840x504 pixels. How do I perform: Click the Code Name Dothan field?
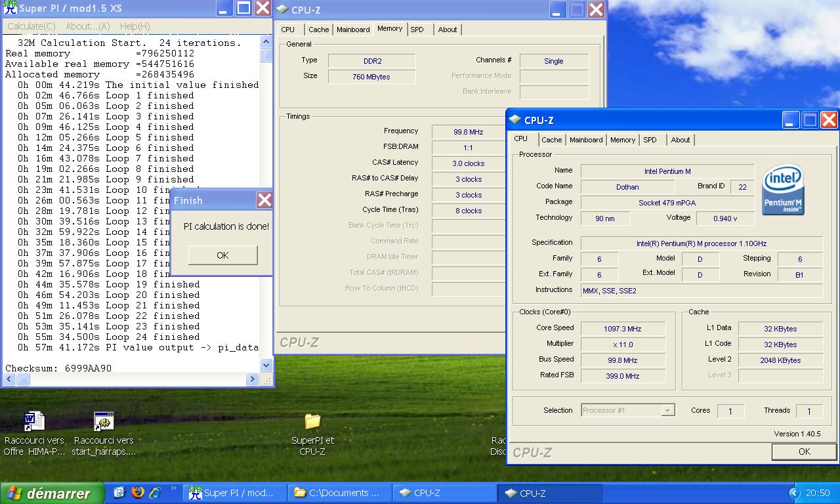pos(627,187)
